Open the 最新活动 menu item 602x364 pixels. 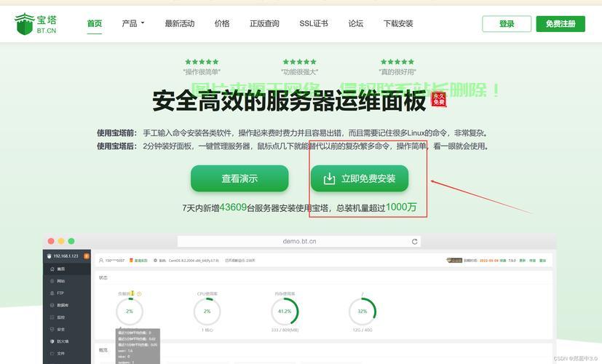180,23
